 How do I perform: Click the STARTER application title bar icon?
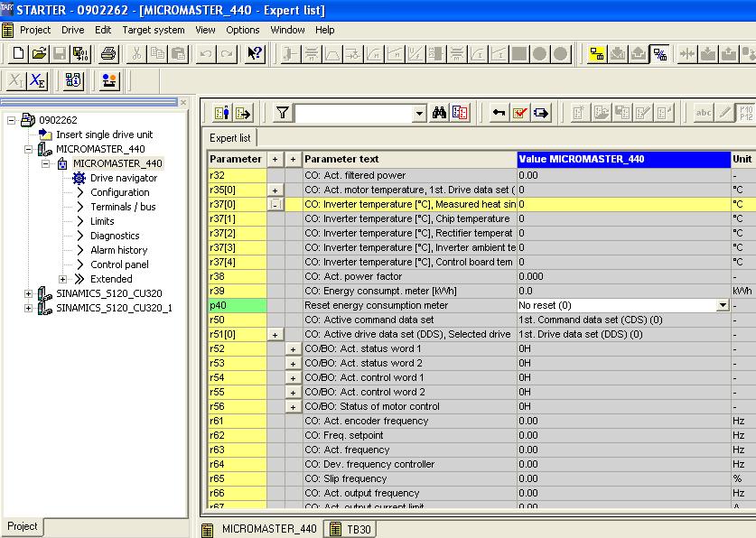coord(6,9)
